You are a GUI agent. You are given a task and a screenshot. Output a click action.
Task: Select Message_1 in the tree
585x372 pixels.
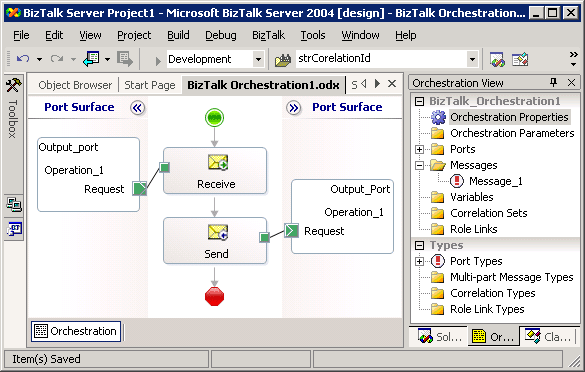tap(495, 181)
